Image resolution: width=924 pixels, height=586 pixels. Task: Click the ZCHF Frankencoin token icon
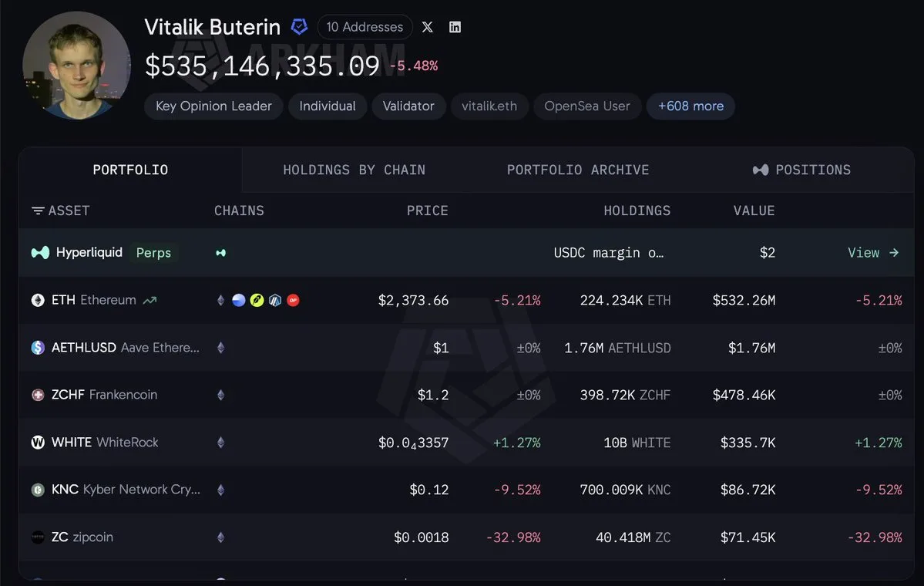pos(38,395)
